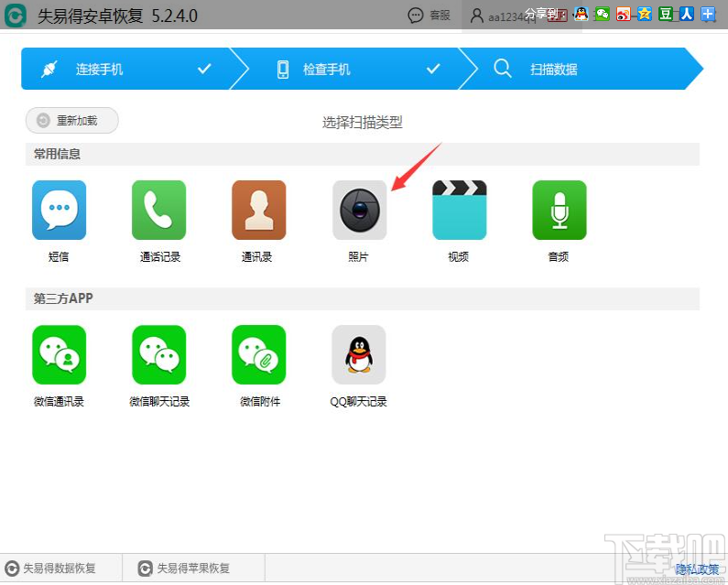Select the 通话记录 call log icon
The image size is (728, 585).
point(158,210)
